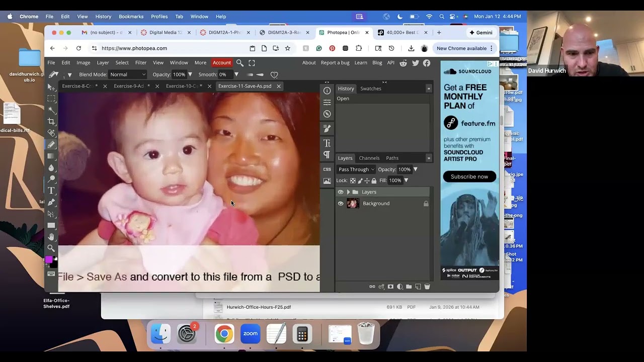Create new folder in Layers panel
Viewport: 644px width, 362px height.
click(409, 287)
